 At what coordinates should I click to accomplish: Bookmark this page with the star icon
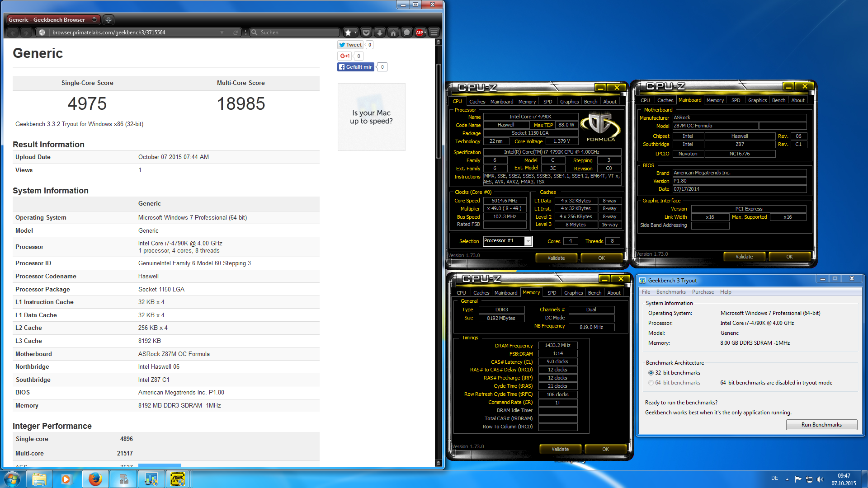click(x=348, y=33)
